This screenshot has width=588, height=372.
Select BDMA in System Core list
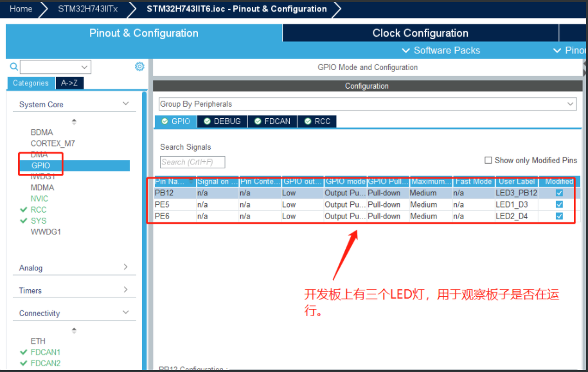pyautogui.click(x=42, y=132)
